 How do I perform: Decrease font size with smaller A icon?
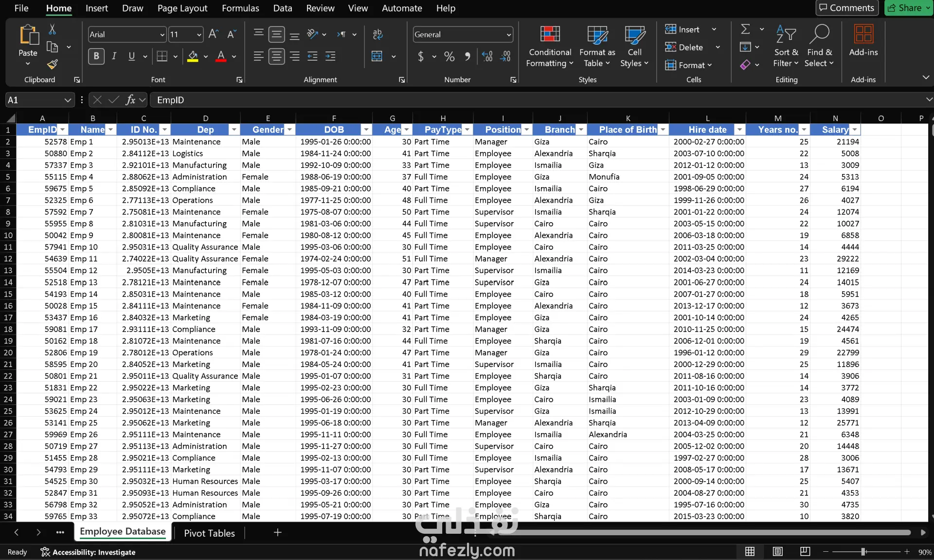tap(232, 34)
